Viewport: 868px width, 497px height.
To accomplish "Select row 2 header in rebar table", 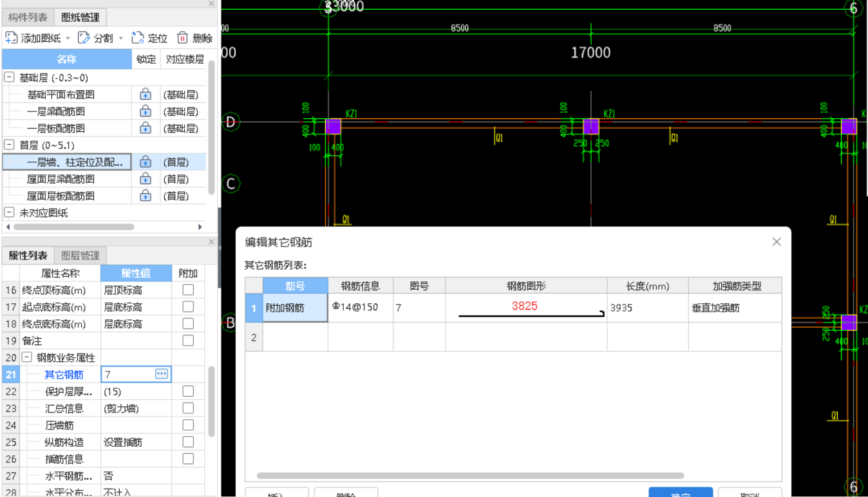I will click(x=254, y=337).
